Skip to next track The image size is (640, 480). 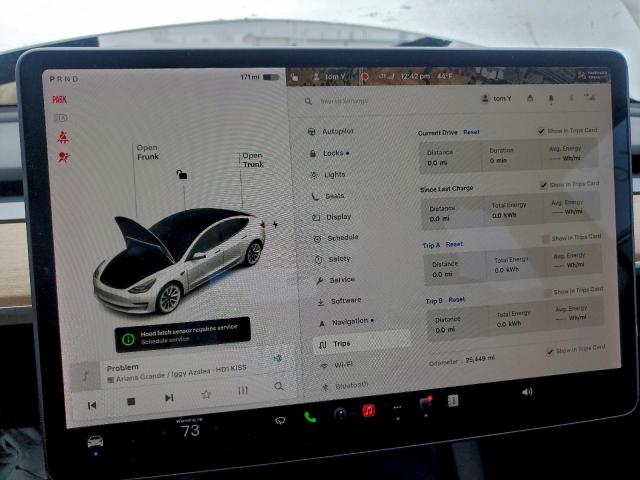pos(169,398)
